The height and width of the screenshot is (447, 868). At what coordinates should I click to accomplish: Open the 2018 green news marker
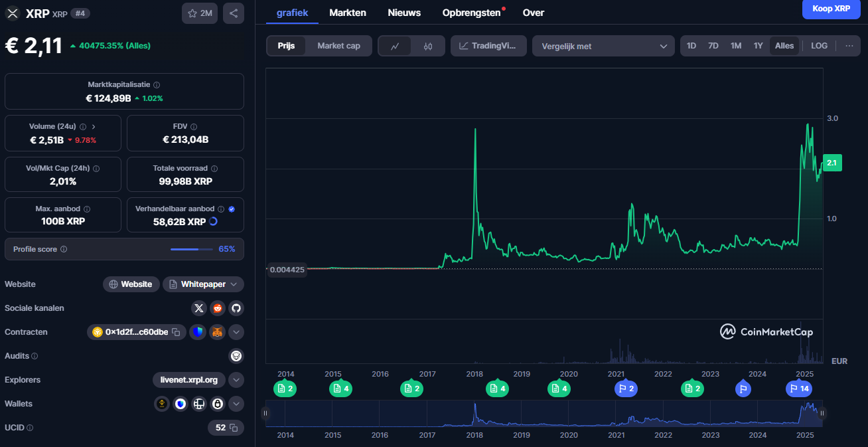tap(497, 389)
